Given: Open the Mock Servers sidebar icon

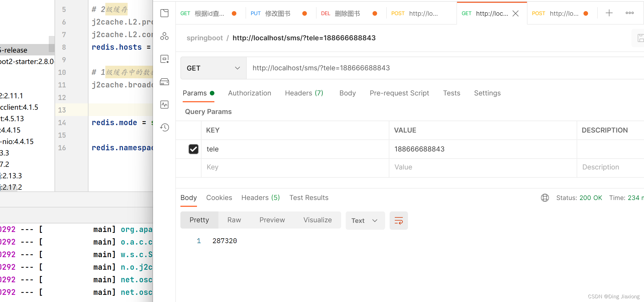Looking at the screenshot, I should (x=164, y=82).
